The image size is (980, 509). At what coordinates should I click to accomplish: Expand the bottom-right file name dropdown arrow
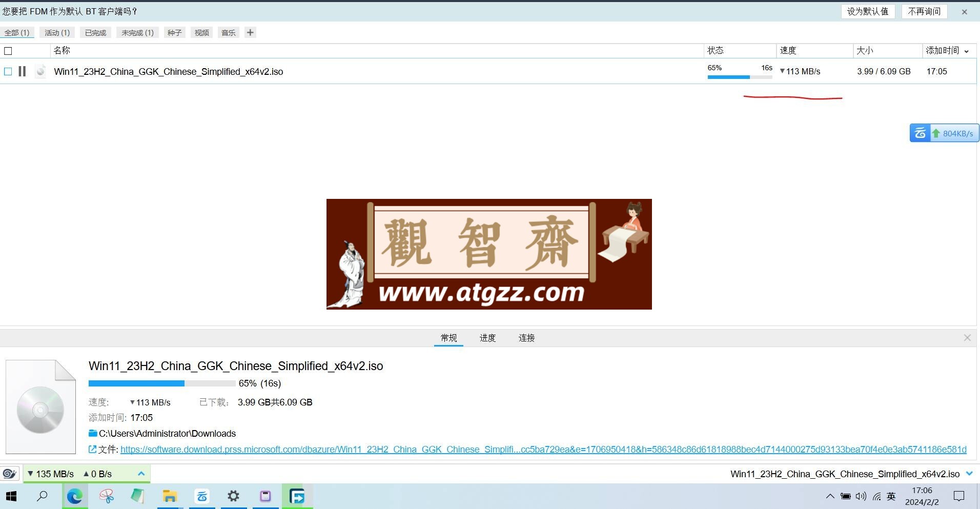click(x=969, y=474)
